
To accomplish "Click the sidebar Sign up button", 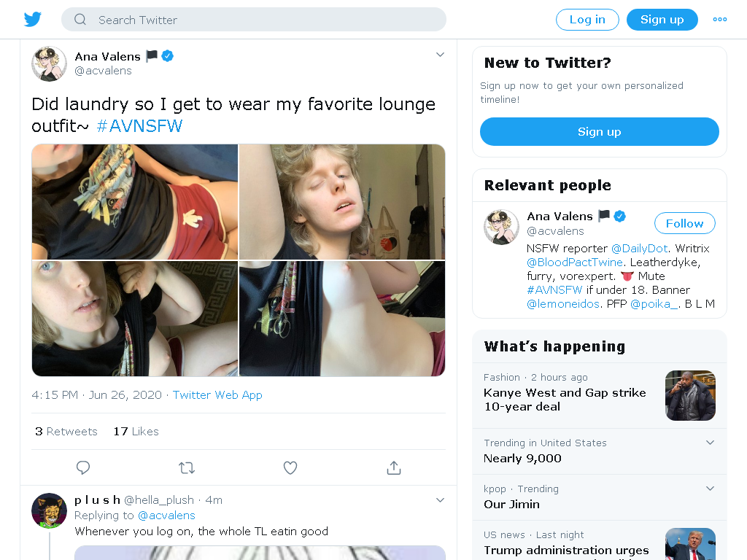I will pyautogui.click(x=599, y=132).
